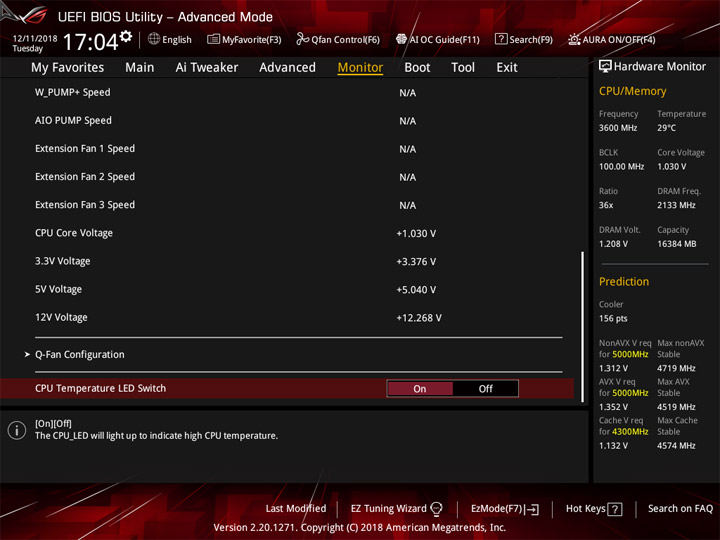Viewport: 720px width, 540px height.
Task: Open the Tool tab
Action: tap(463, 68)
